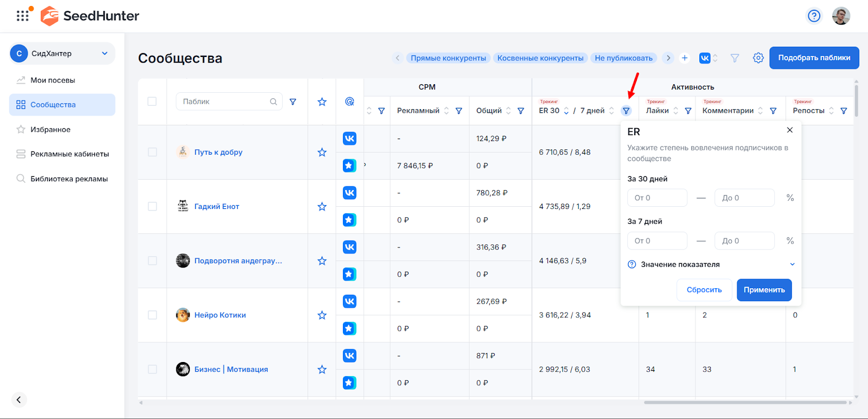This screenshot has width=868, height=419.
Task: Open the apps grid menu
Action: [x=23, y=16]
